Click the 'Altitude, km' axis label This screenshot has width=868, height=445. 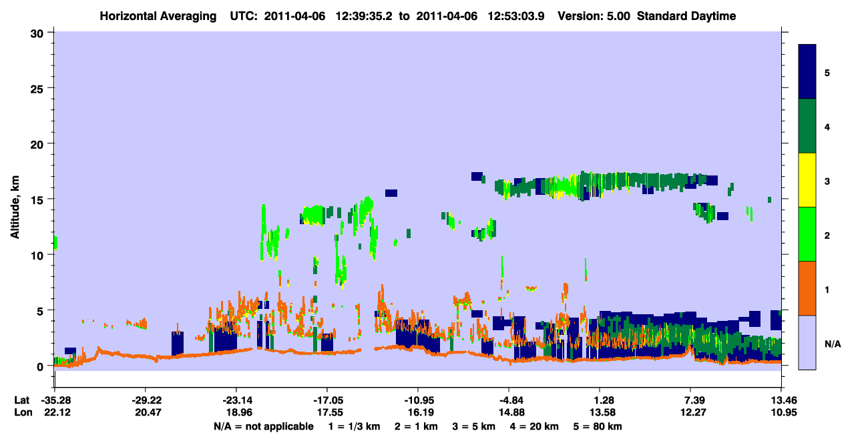(15, 207)
